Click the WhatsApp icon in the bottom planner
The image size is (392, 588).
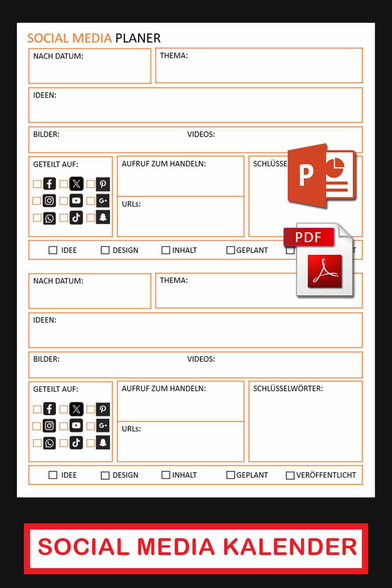point(49,443)
